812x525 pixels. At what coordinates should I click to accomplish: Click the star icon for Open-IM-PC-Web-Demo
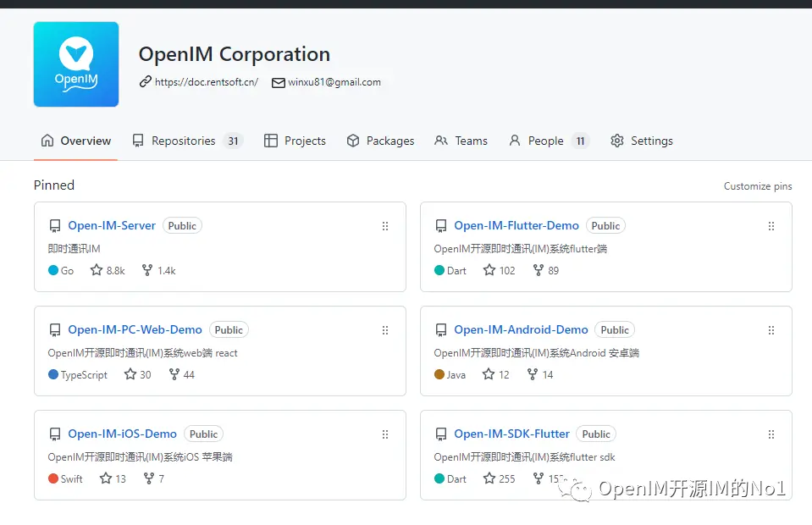pyautogui.click(x=130, y=374)
